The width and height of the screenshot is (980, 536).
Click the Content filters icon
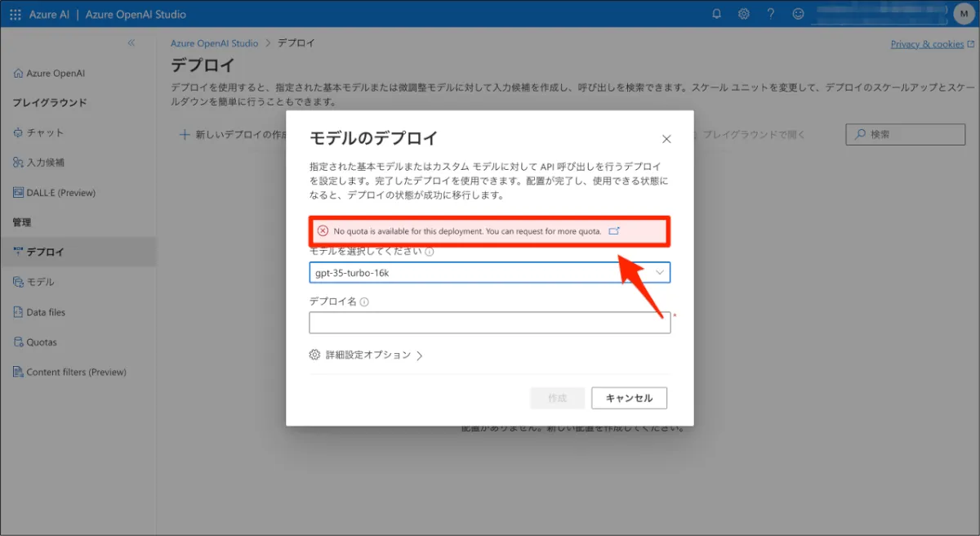18,372
